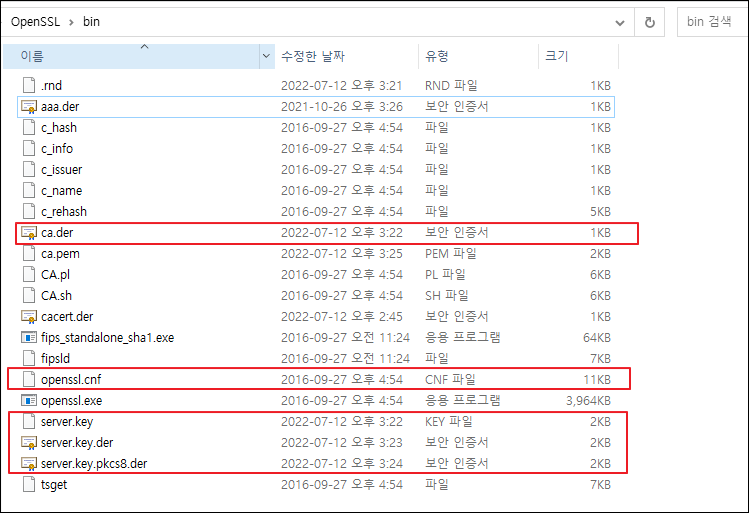Viewport: 749px width, 513px height.
Task: Click the c_hash file icon
Action: point(29,128)
